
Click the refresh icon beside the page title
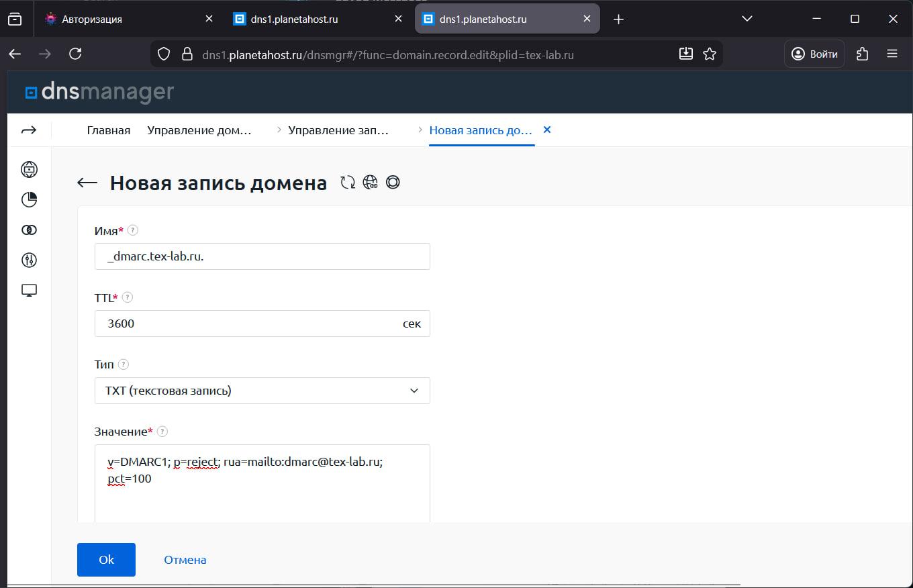[x=348, y=182]
